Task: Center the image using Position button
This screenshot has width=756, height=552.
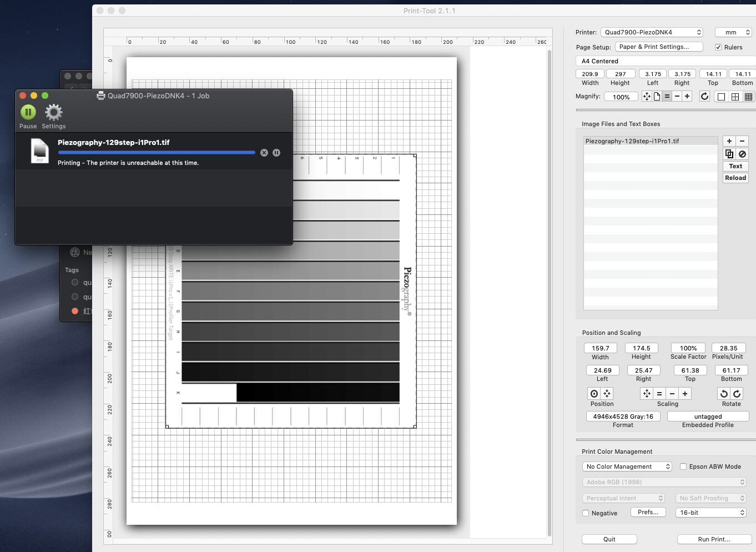Action: pyautogui.click(x=594, y=394)
